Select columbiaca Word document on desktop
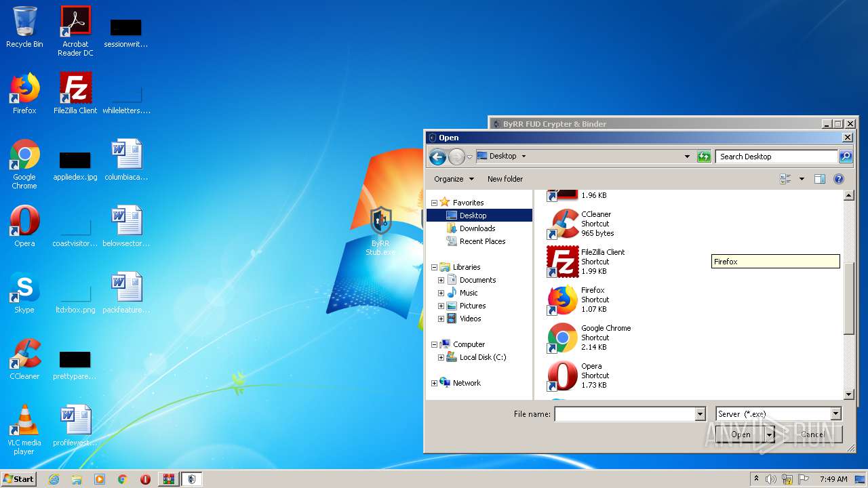Viewport: 868px width, 488px height. (x=126, y=160)
